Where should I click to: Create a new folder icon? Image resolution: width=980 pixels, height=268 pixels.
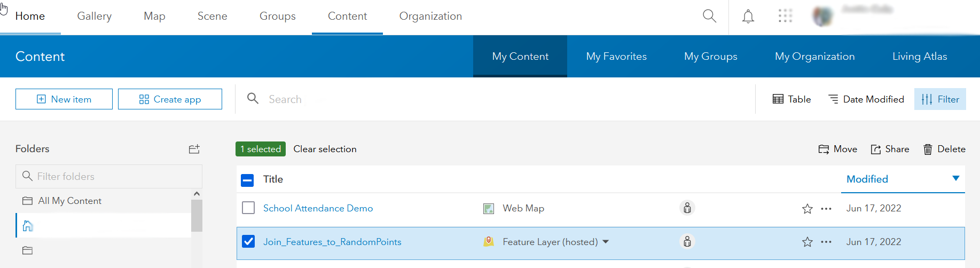point(194,149)
